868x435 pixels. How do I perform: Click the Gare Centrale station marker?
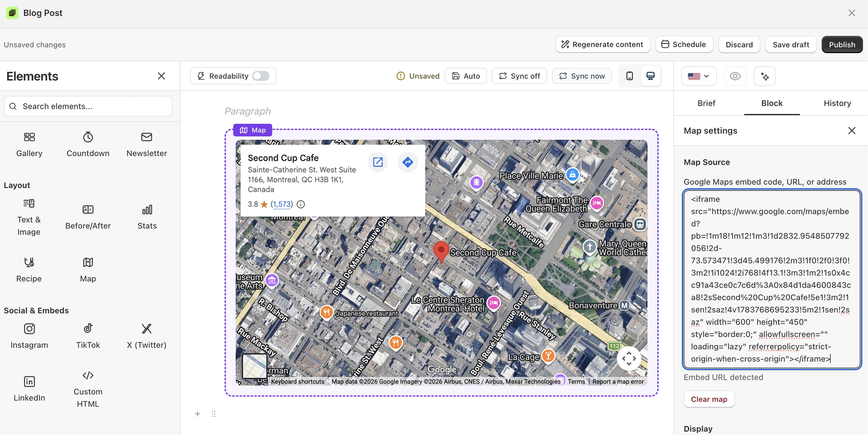(640, 224)
